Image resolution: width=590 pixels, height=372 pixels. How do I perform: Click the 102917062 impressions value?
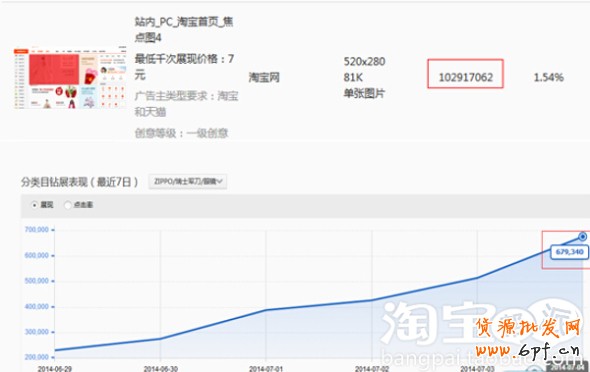point(465,77)
